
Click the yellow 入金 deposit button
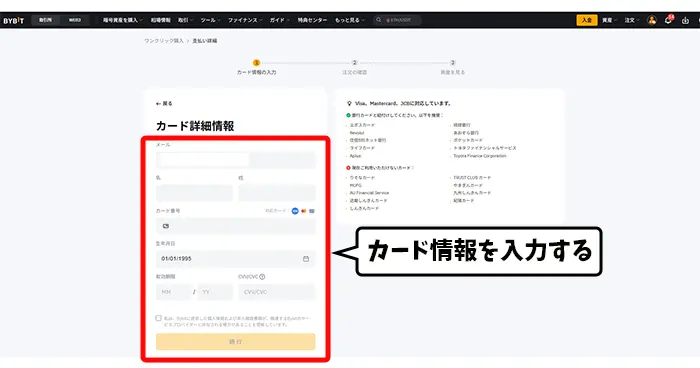(x=587, y=20)
